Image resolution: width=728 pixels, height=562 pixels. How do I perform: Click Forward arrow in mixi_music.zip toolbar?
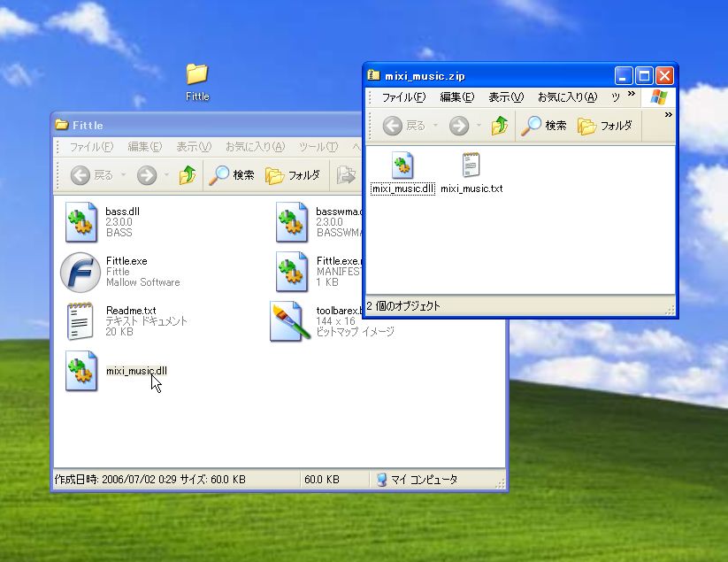[x=459, y=126]
